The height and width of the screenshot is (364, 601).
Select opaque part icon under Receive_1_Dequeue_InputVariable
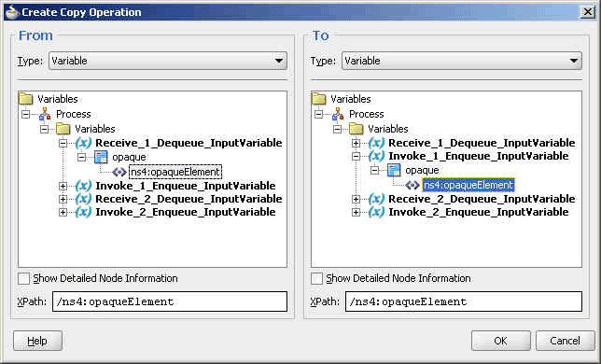[101, 157]
